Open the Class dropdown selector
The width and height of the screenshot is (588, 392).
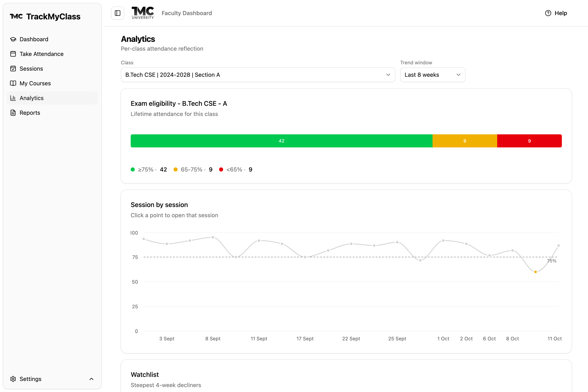(258, 75)
